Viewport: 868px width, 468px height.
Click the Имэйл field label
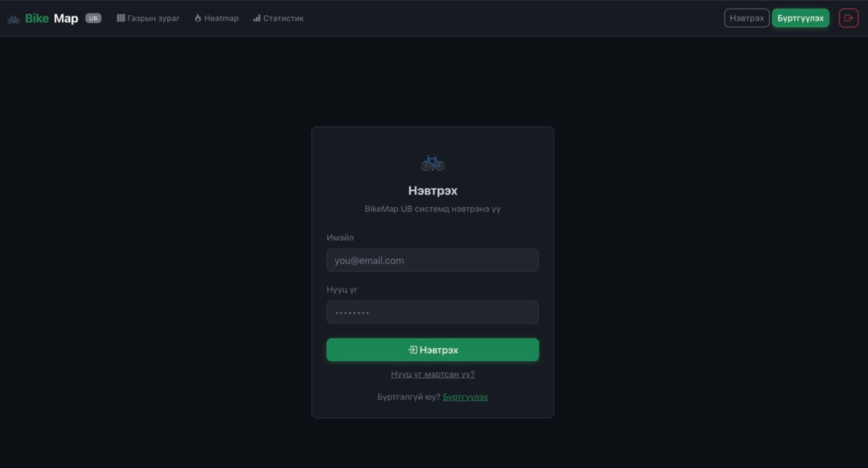tap(340, 237)
